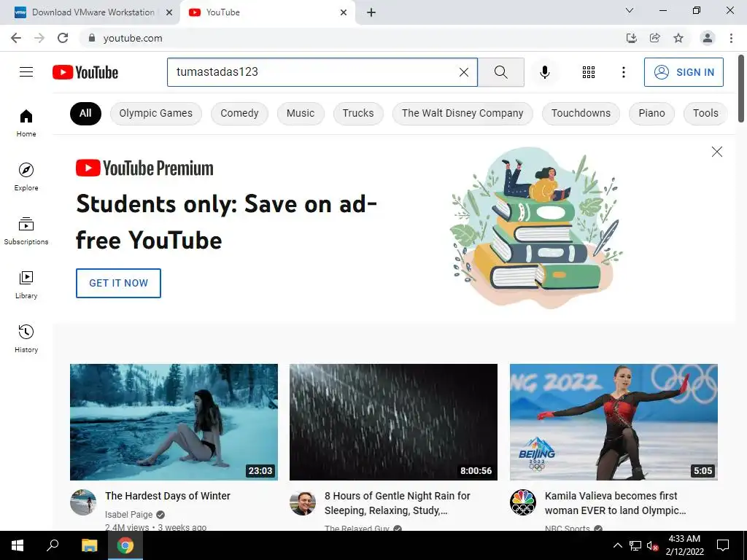Open Windows taskbar search
Image resolution: width=747 pixels, height=560 pixels.
tap(53, 545)
